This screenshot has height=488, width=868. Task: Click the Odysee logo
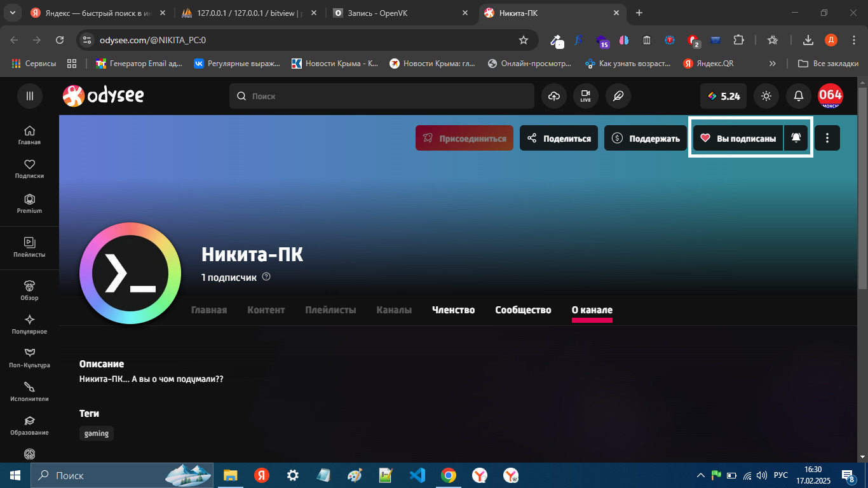pyautogui.click(x=104, y=96)
